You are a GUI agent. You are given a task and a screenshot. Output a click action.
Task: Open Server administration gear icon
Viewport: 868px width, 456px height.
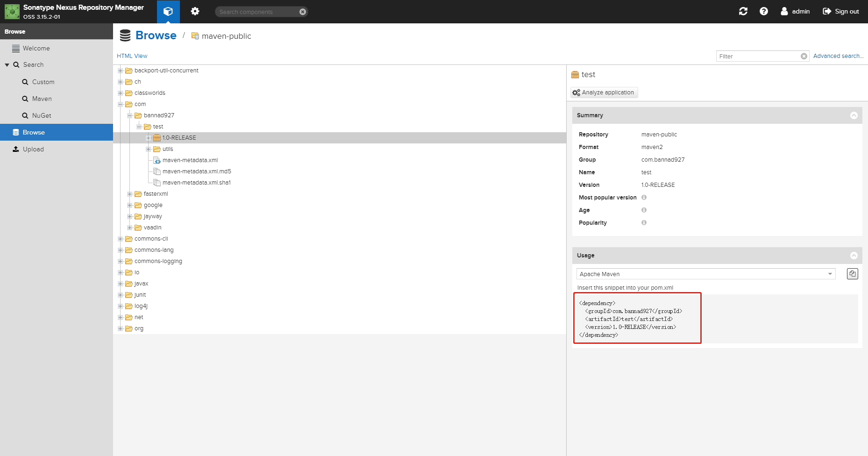[x=195, y=11]
